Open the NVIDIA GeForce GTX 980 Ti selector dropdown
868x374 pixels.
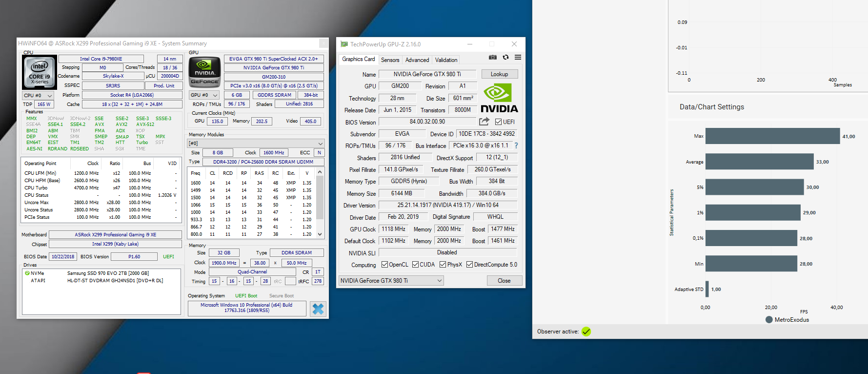click(391, 281)
